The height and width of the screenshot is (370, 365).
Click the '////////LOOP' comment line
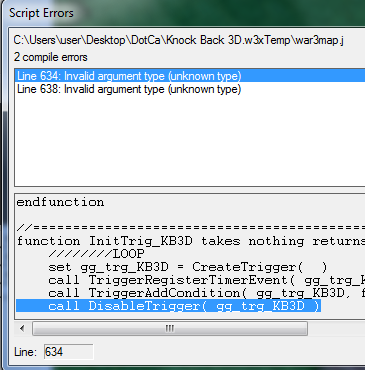pos(96,254)
